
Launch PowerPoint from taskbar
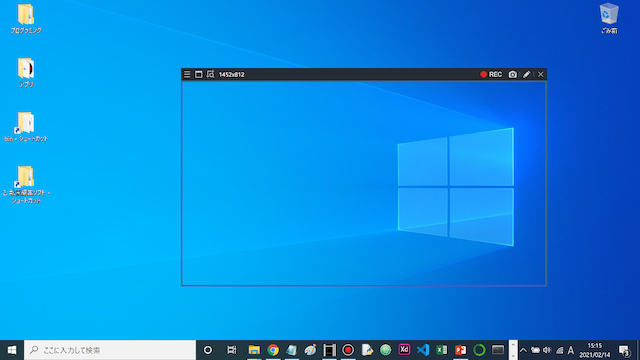(460, 350)
